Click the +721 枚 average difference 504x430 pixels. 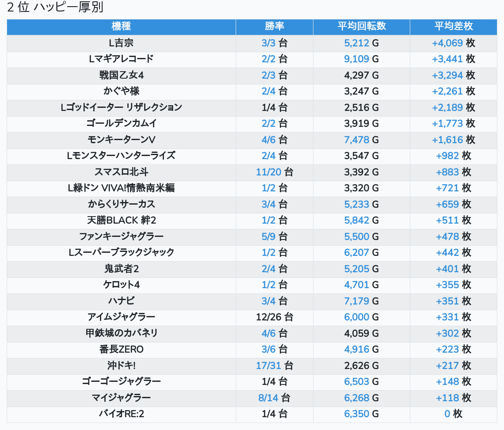454,188
